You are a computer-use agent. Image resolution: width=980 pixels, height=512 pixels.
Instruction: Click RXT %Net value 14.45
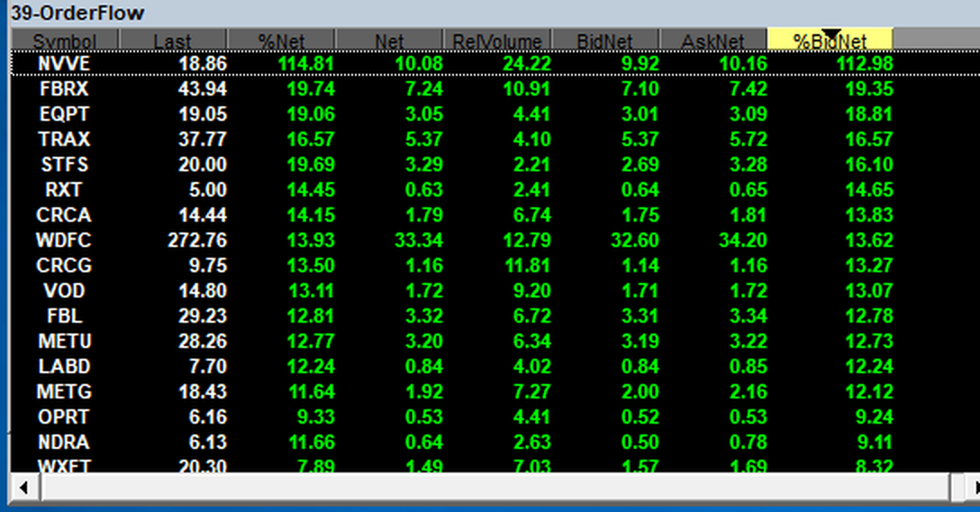pos(311,190)
